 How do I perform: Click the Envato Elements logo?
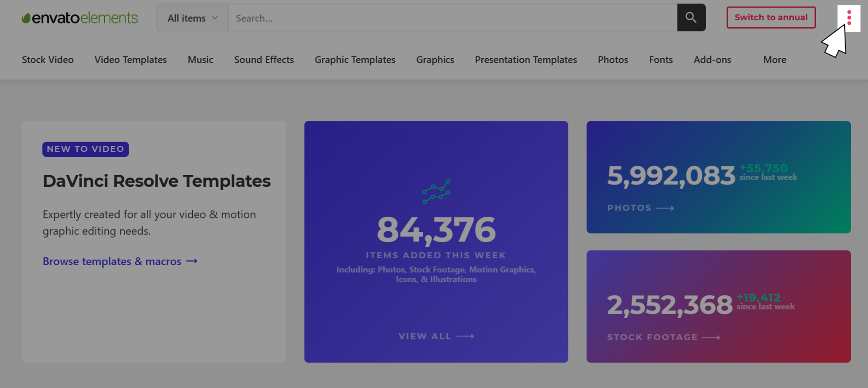tap(80, 18)
